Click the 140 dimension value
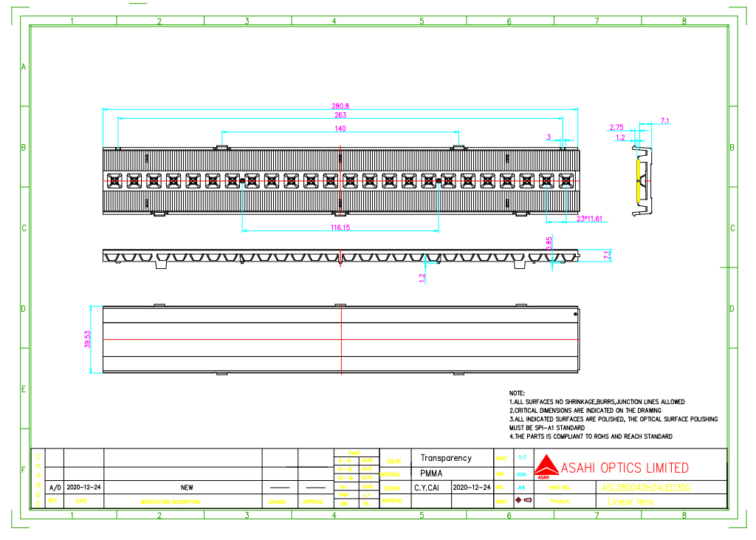The height and width of the screenshot is (540, 756). pos(340,129)
